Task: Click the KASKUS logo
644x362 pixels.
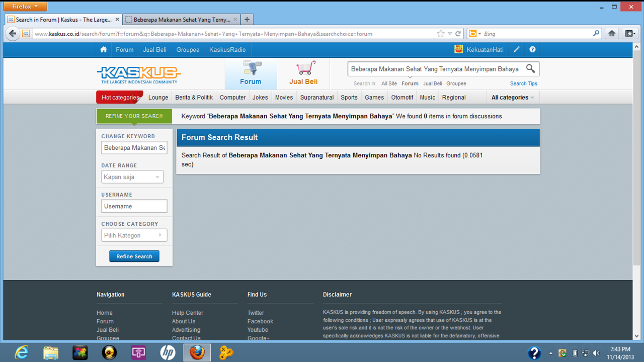Action: (x=139, y=75)
